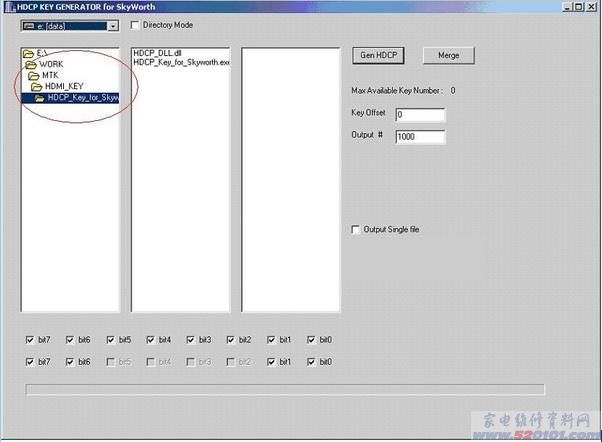Screen dimensions: 602x442
Task: Uncheck bit0 in the first row
Action: [x=311, y=340]
